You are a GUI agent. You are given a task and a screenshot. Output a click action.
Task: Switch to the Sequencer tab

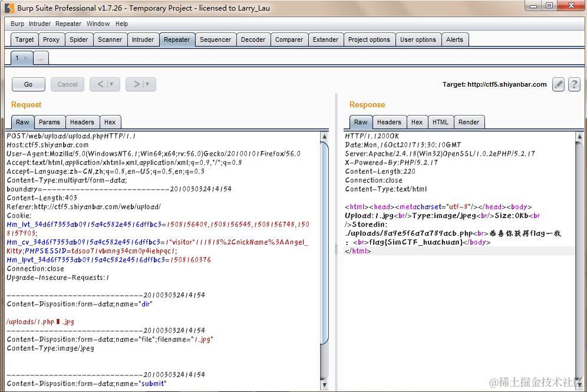pos(215,39)
